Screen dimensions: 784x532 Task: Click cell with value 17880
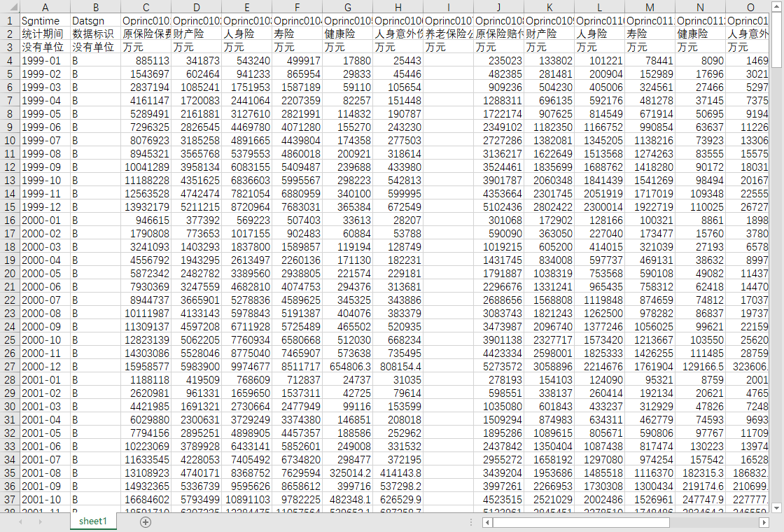click(347, 60)
